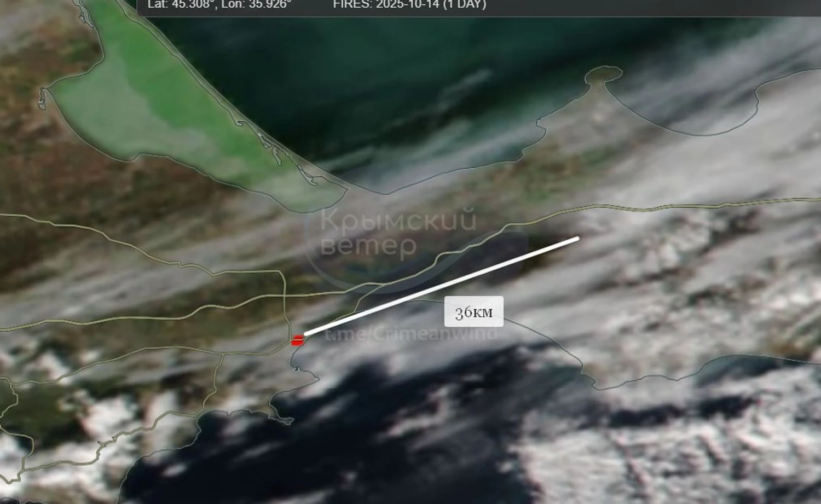This screenshot has width=821, height=504.
Task: Click the Lat/Lon coordinate readout
Action: pyautogui.click(x=219, y=5)
